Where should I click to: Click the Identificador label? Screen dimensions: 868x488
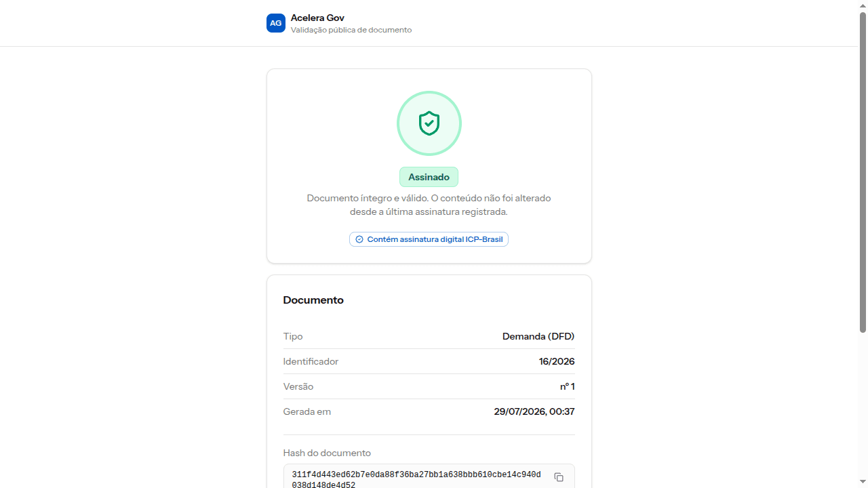point(311,361)
